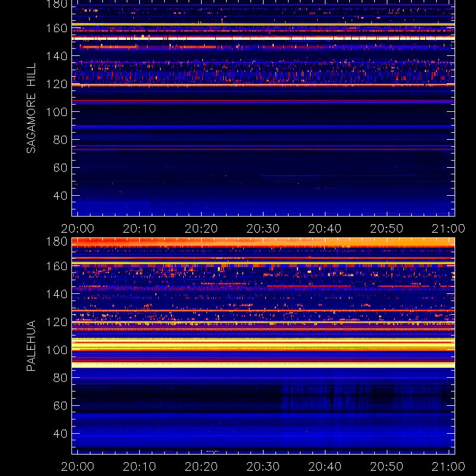Click the 20:30 time label under Sagamore Hill plot
The height and width of the screenshot is (476, 476).
(263, 228)
